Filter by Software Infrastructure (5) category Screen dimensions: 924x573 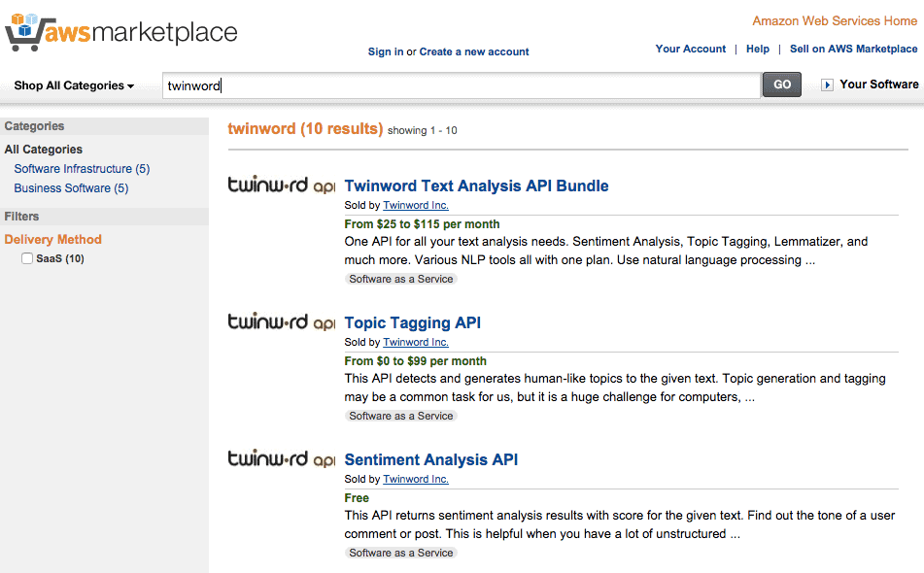[x=82, y=169]
